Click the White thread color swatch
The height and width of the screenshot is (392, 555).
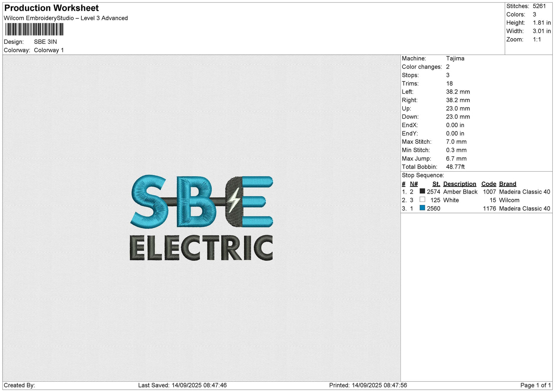(422, 200)
